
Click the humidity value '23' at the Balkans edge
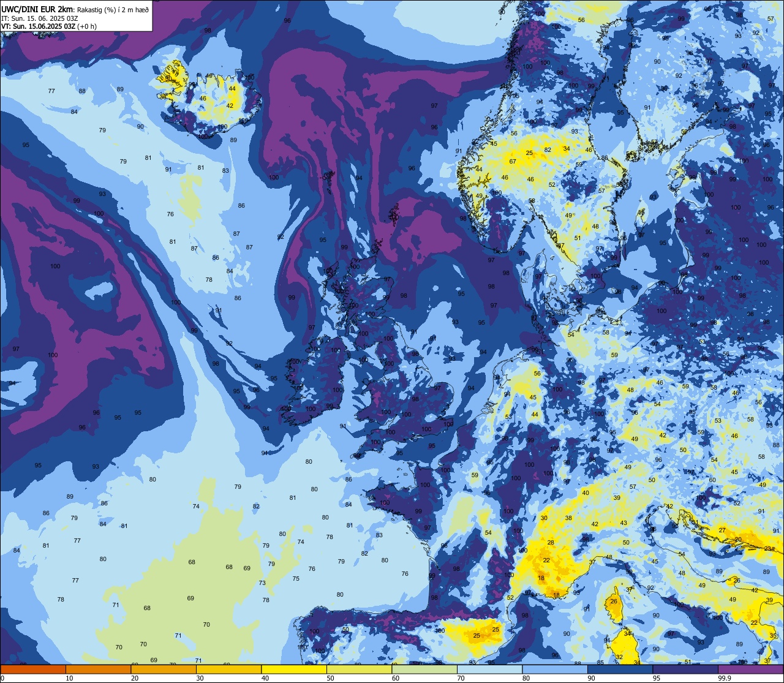click(767, 548)
